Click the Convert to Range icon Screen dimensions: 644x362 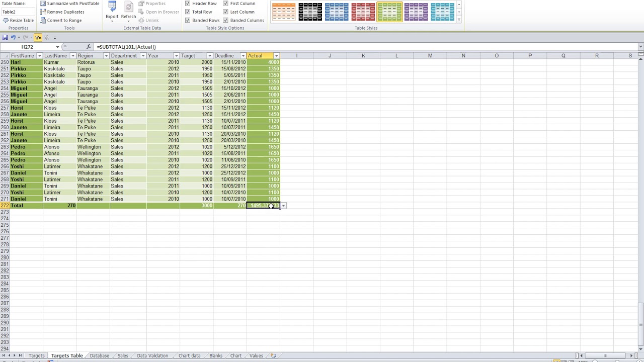(43, 20)
